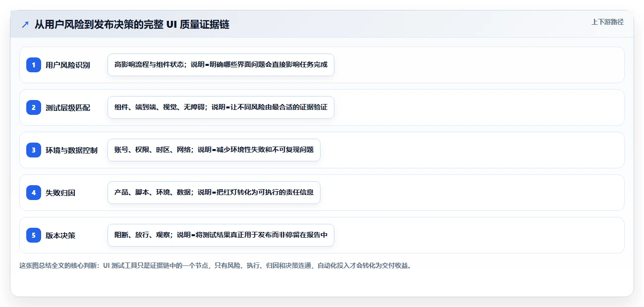The width and height of the screenshot is (644, 307).
Task: Click the 环境与数据控制 step label
Action: click(71, 150)
